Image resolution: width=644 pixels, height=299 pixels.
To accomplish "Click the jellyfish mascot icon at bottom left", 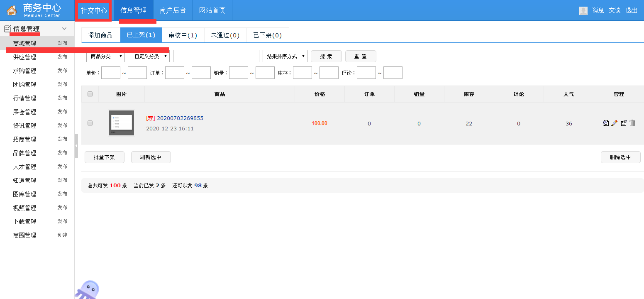I will click(x=88, y=289).
